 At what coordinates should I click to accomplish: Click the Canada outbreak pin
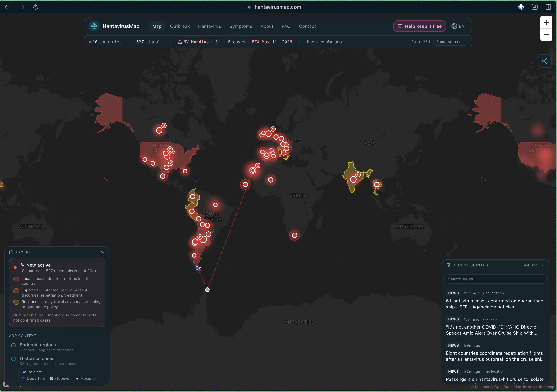pos(159,130)
